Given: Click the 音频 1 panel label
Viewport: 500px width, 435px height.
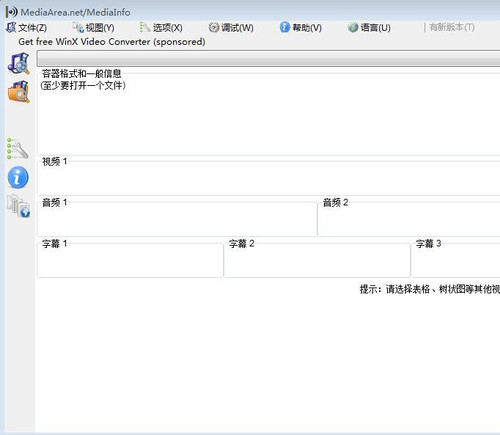Looking at the screenshot, I should [54, 202].
